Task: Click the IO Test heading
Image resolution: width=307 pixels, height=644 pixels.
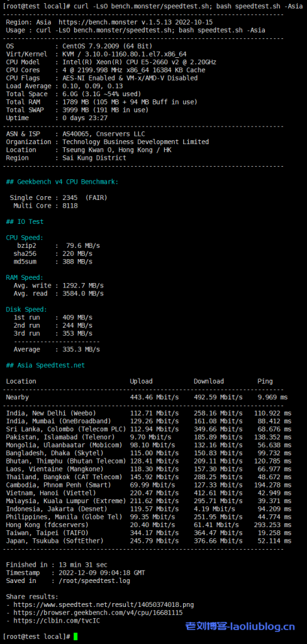Action: (25, 221)
